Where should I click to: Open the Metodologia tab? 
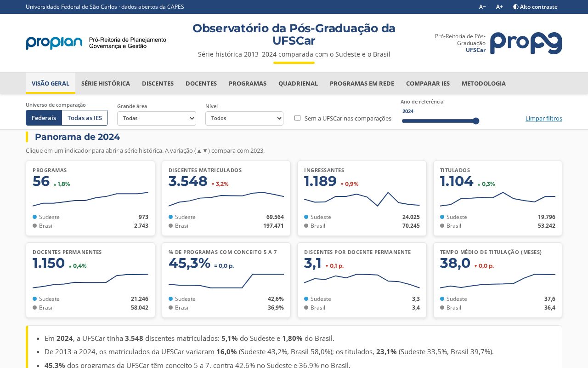pyautogui.click(x=484, y=83)
